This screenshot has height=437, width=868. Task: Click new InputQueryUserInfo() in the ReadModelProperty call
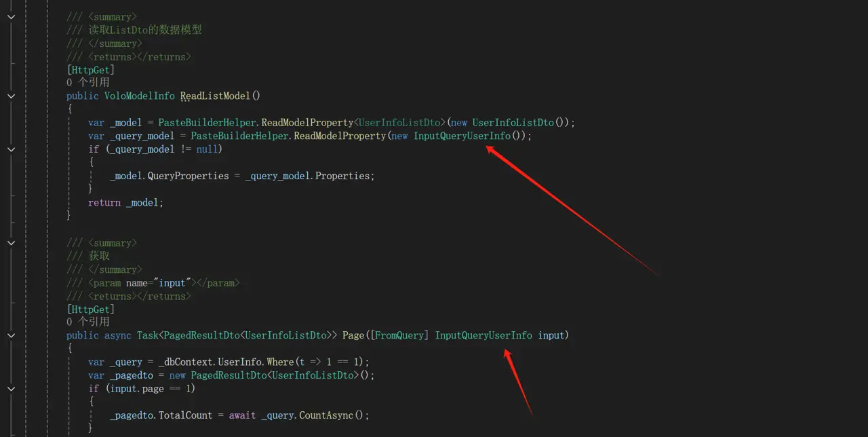(x=461, y=136)
